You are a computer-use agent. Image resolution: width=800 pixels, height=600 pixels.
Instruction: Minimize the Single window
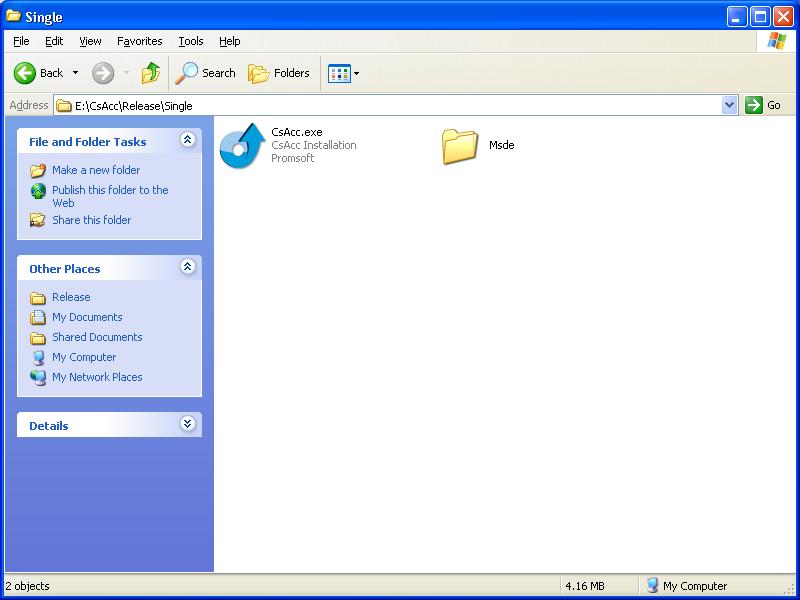point(736,17)
